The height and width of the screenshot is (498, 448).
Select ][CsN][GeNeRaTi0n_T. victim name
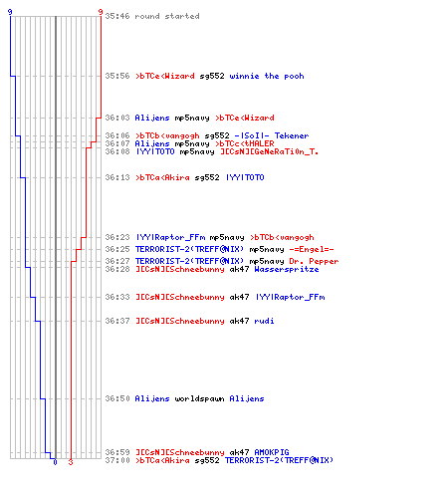pos(269,151)
